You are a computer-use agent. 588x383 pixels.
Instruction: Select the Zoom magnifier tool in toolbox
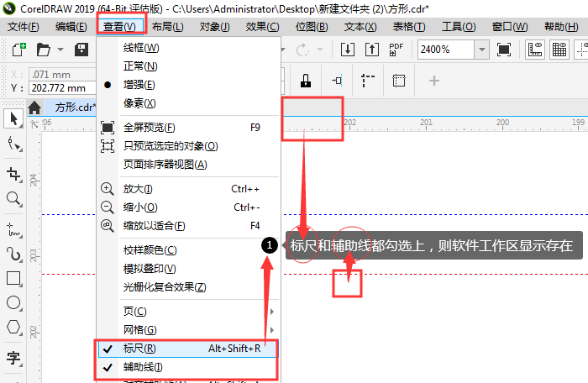click(13, 199)
